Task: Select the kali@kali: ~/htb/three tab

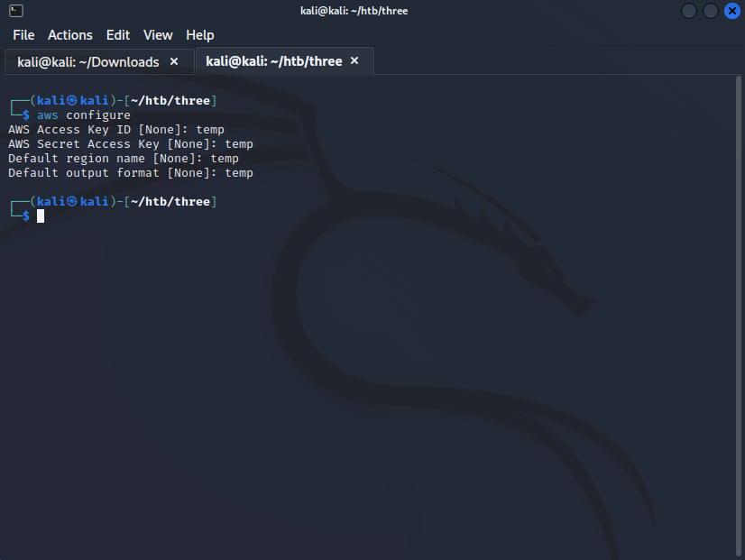Action: coord(274,61)
